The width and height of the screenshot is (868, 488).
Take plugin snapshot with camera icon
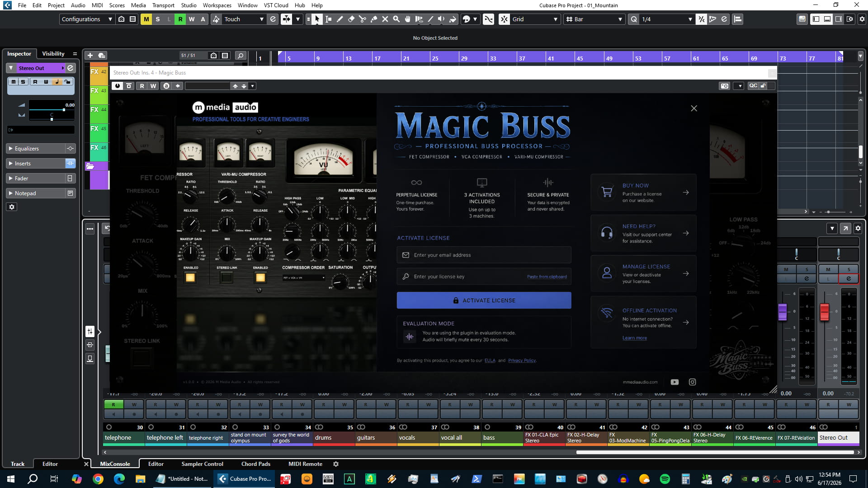pyautogui.click(x=725, y=86)
